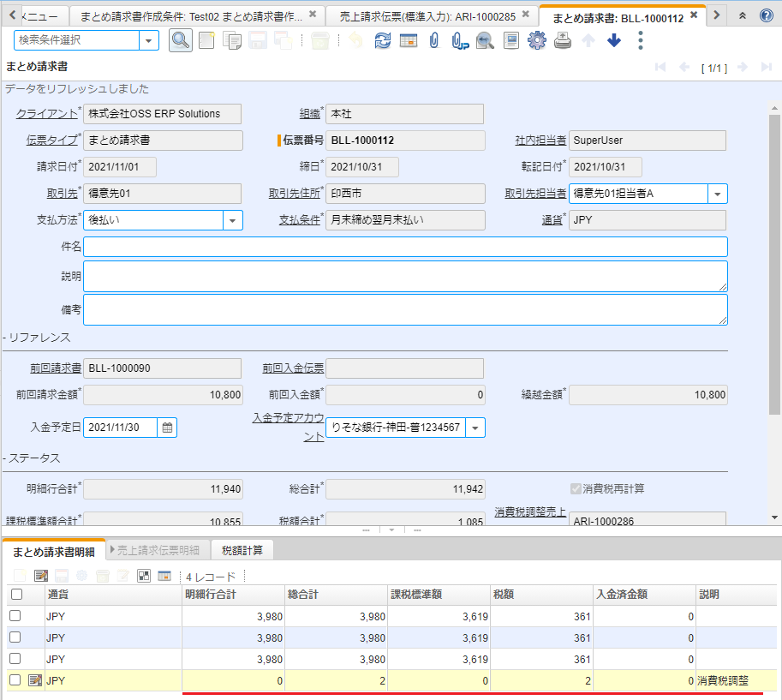Click the 前回請求書 field label link
The width and height of the screenshot is (782, 700).
coord(54,368)
